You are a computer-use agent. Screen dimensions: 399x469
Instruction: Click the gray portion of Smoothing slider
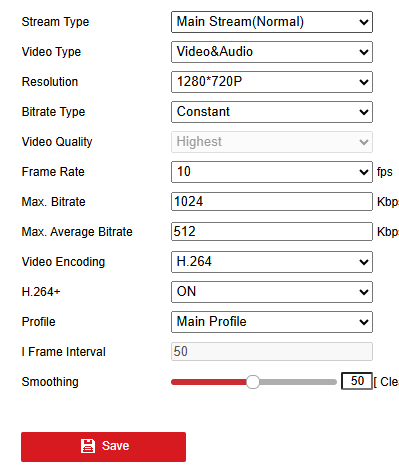298,382
